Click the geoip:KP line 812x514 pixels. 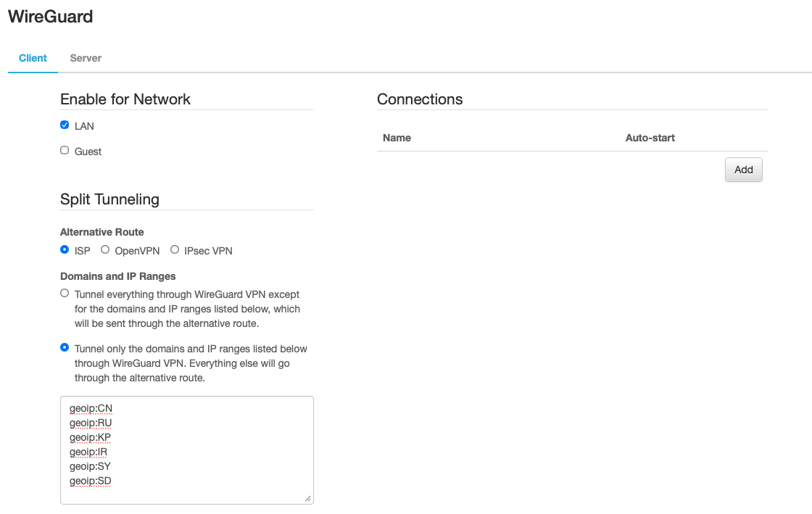(x=90, y=438)
